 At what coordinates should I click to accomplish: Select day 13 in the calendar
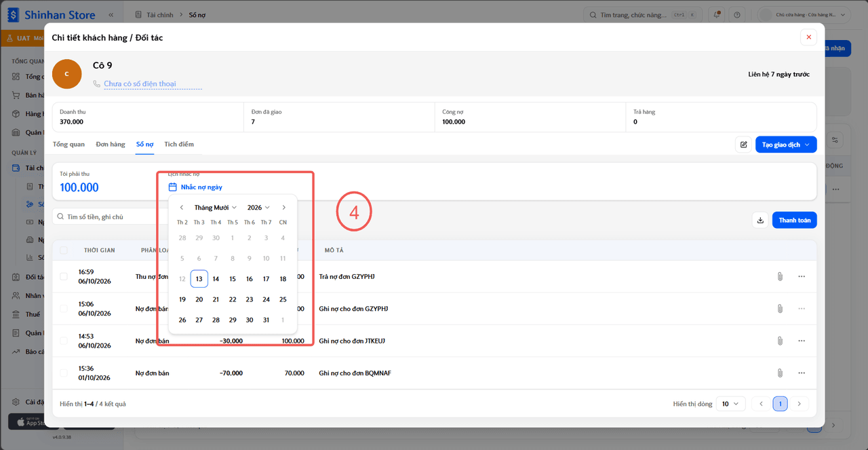(199, 279)
